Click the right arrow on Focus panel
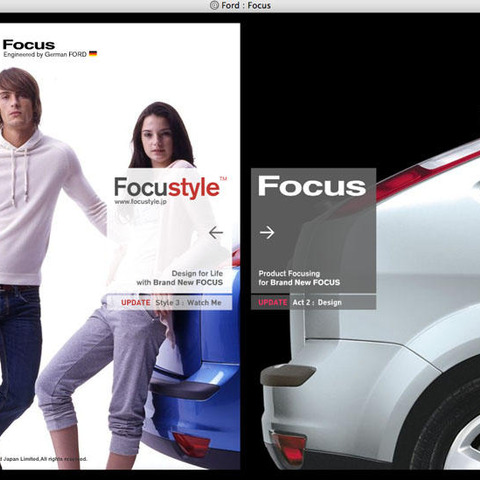Viewport: 480px width, 480px height. [x=267, y=232]
